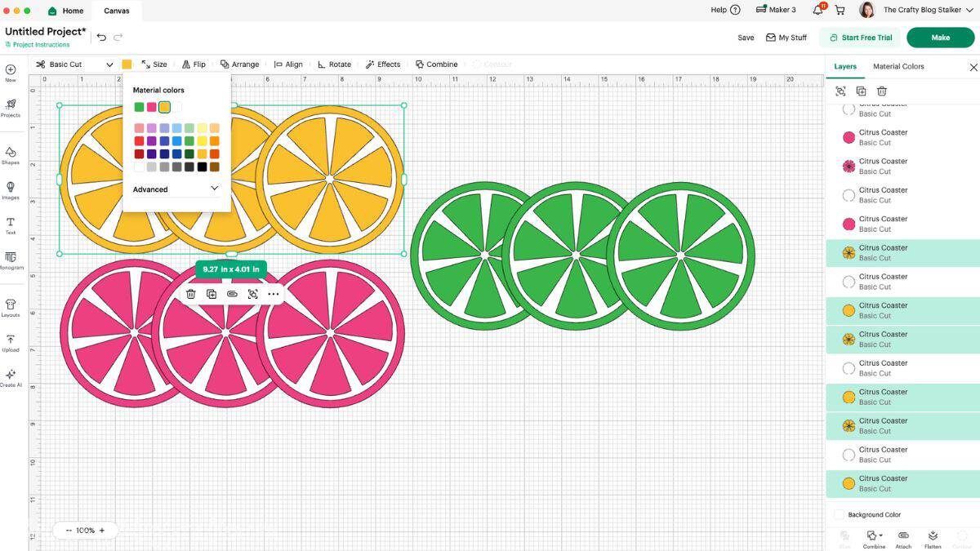Viewport: 980px width, 551px height.
Task: Open Combine dropdown in Layers panel footer
Action: tap(874, 539)
